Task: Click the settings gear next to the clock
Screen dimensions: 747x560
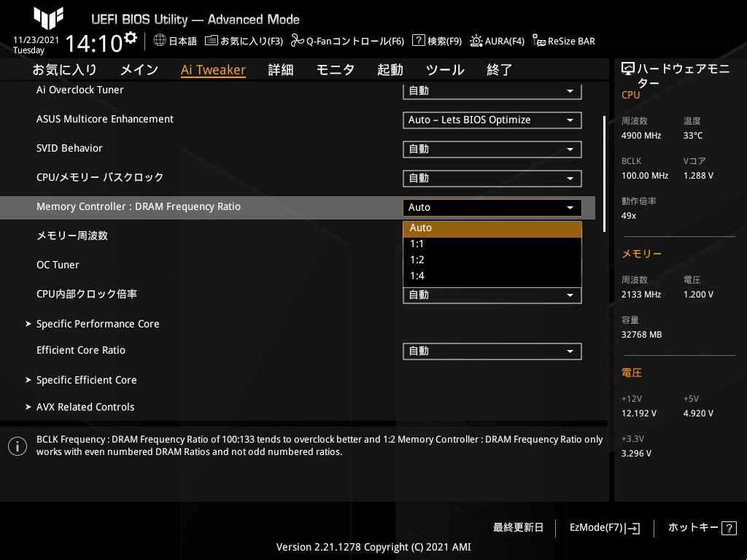Action: tap(130, 38)
